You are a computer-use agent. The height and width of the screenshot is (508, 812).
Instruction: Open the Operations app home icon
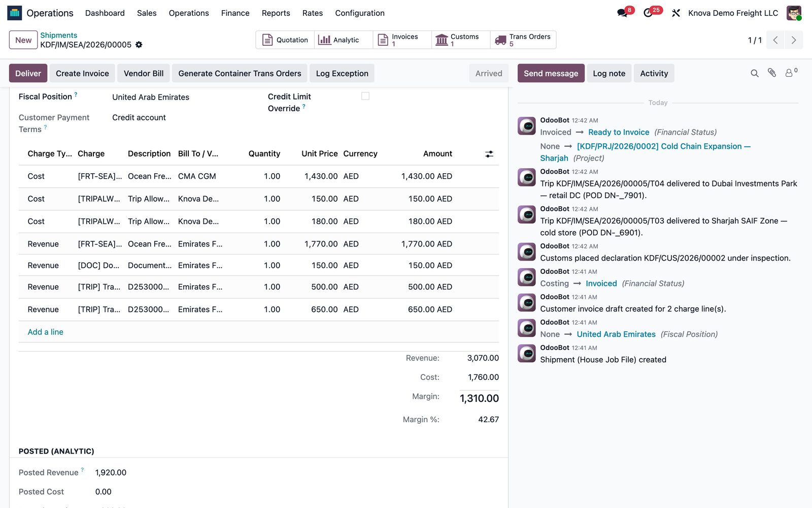tap(15, 13)
